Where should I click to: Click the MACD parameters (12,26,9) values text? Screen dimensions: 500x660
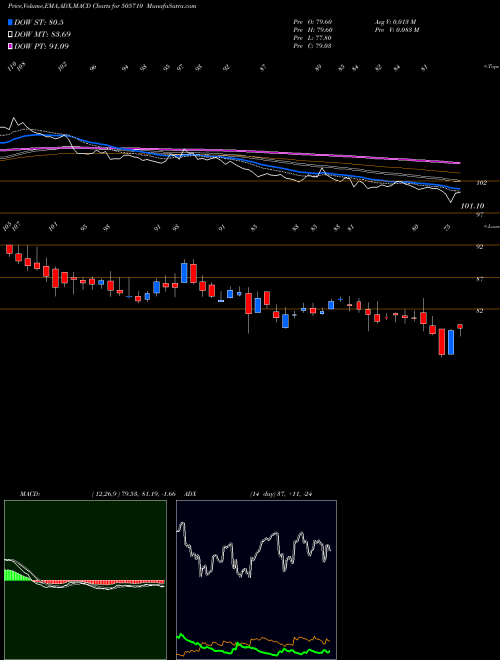pos(133,494)
